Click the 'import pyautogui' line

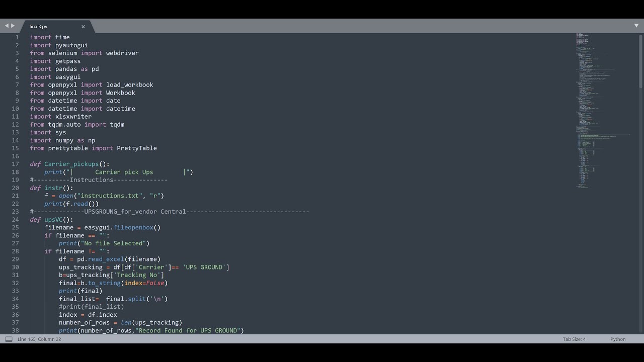pyautogui.click(x=59, y=45)
